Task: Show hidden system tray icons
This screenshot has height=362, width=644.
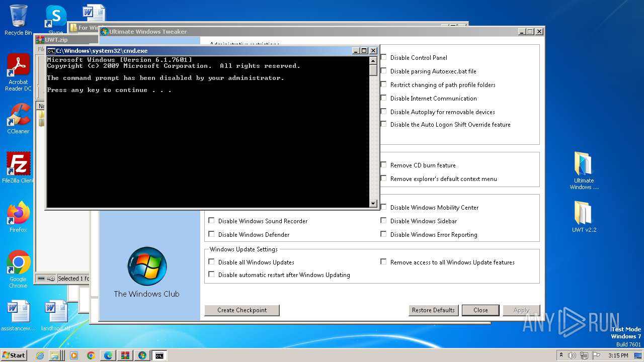Action: point(561,355)
